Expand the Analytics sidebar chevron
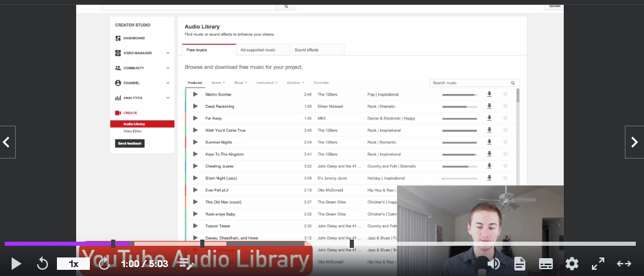 pyautogui.click(x=167, y=98)
